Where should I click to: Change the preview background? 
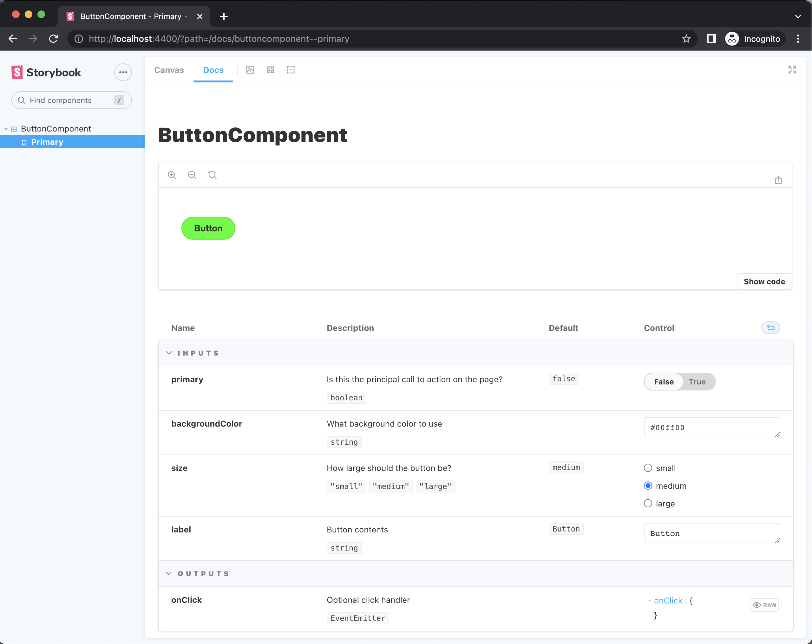[250, 70]
